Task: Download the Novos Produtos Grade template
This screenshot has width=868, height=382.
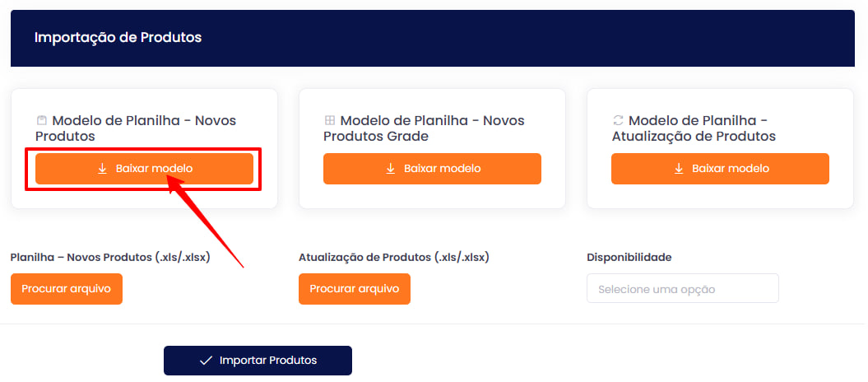Action: point(432,169)
